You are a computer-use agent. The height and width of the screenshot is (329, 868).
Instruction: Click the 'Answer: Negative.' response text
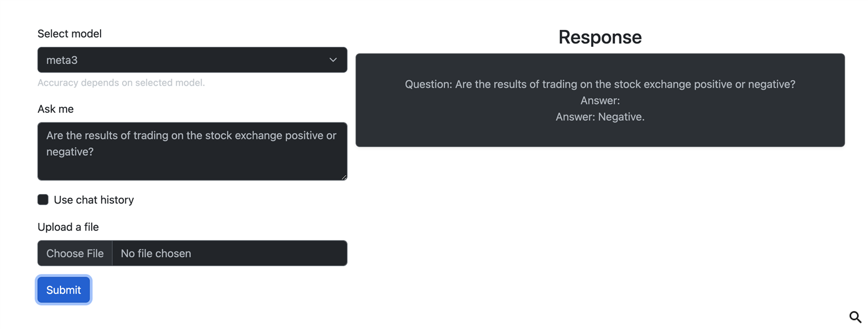600,117
